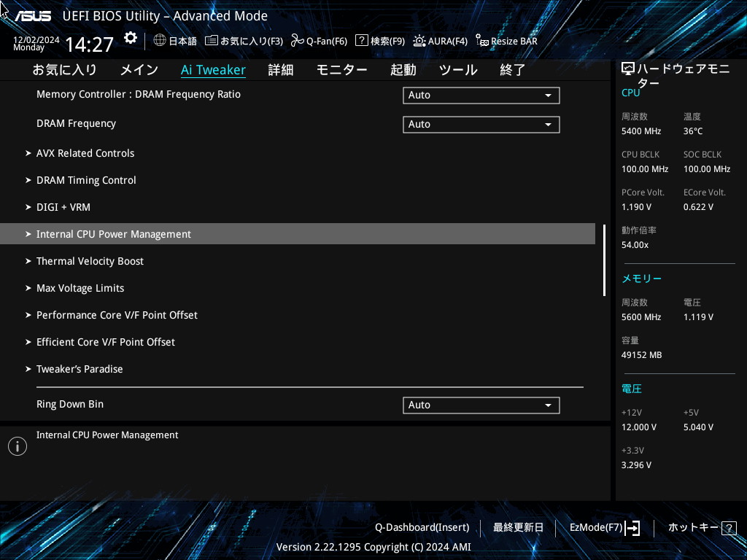Open Q-Fan control via fan icon
Viewport: 747px width, 560px height.
pyautogui.click(x=298, y=41)
